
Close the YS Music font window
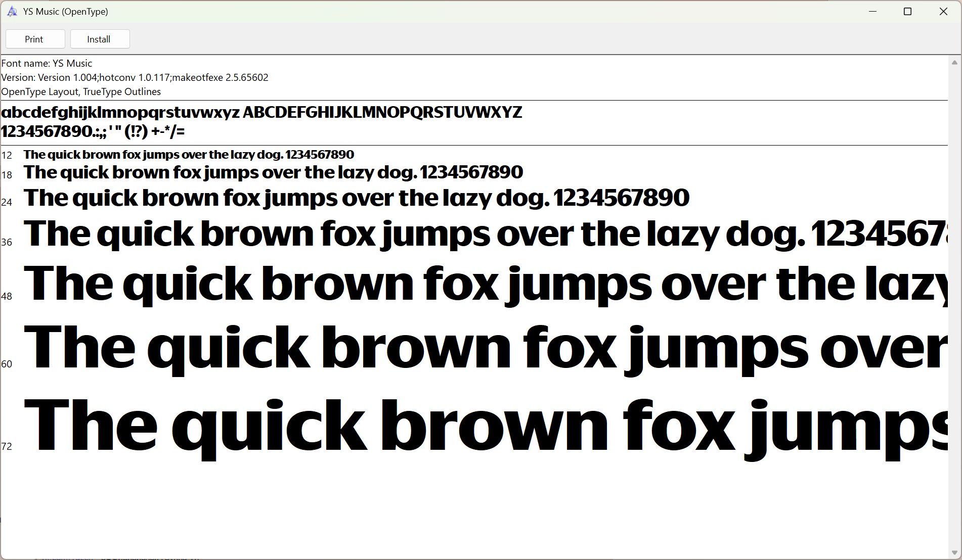point(943,11)
